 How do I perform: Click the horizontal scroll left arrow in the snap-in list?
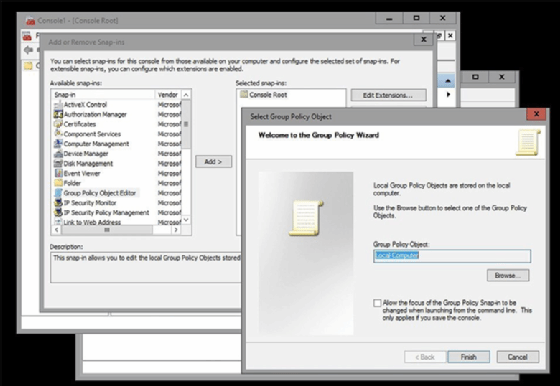[x=56, y=230]
